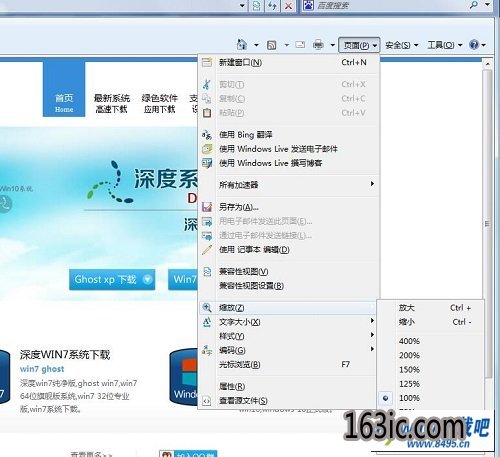Open 最新系统 高速下载 navigation tab
This screenshot has height=457, width=500.
pos(112,103)
